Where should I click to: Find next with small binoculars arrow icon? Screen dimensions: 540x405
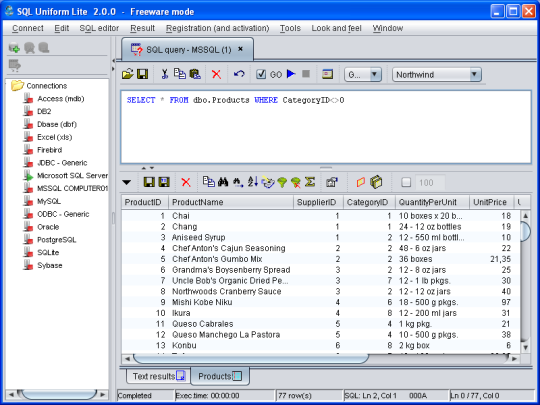point(238,182)
